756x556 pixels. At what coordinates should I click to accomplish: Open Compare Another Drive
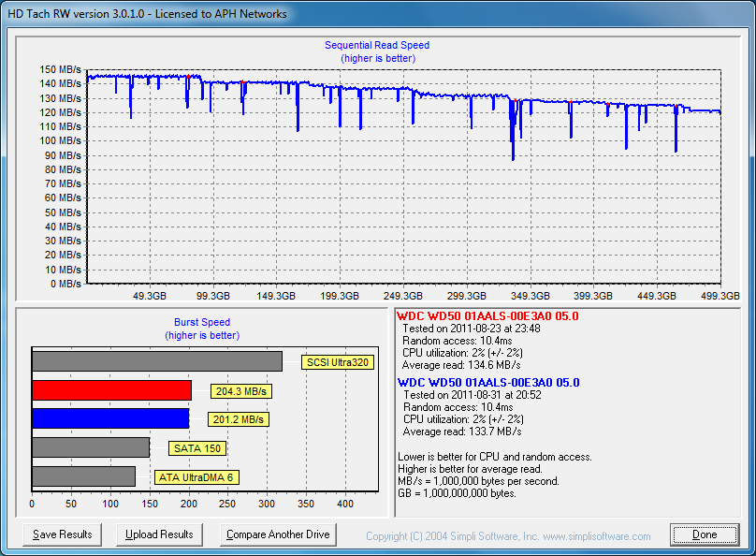pyautogui.click(x=278, y=534)
